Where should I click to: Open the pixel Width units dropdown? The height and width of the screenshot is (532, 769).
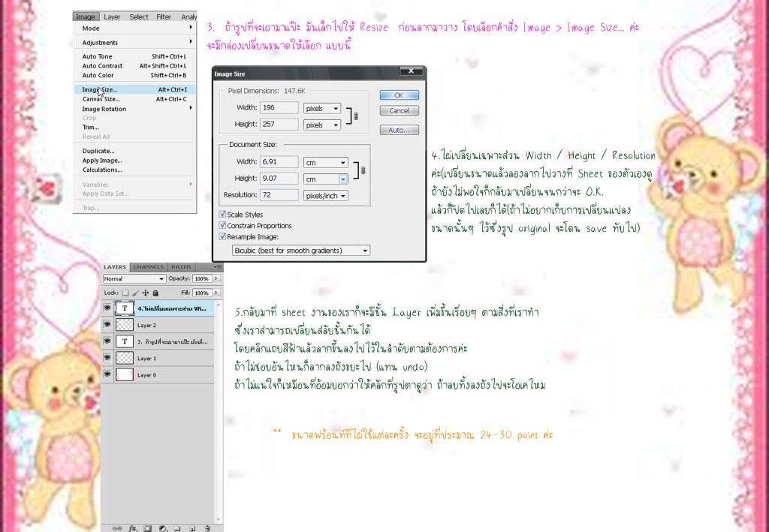tap(321, 108)
